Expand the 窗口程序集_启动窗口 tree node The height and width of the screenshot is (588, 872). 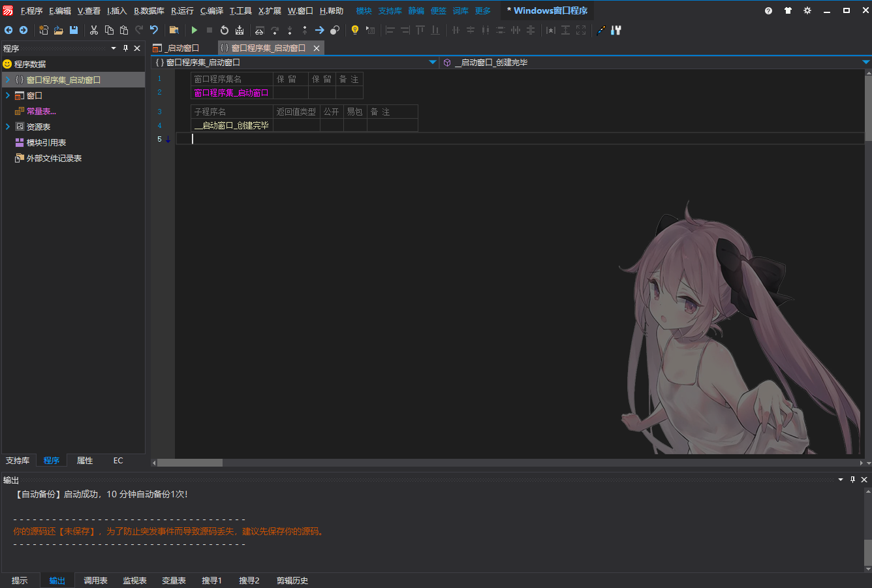(x=8, y=80)
